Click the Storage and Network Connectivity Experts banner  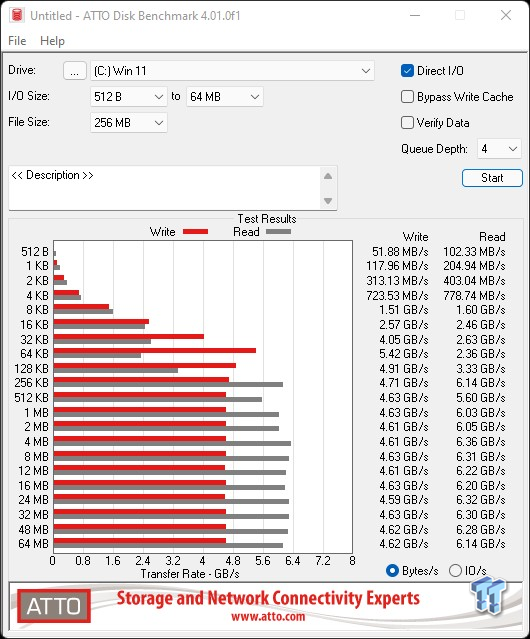click(268, 599)
